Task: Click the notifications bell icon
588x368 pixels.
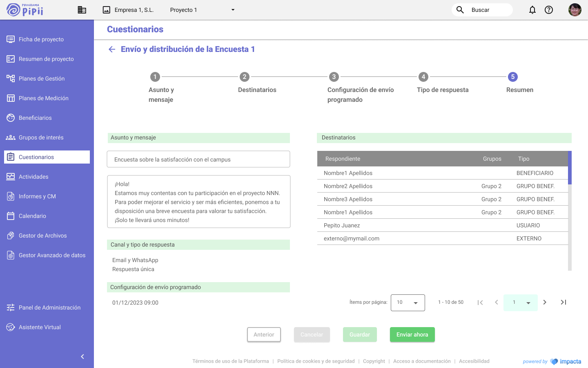Action: pos(532,10)
